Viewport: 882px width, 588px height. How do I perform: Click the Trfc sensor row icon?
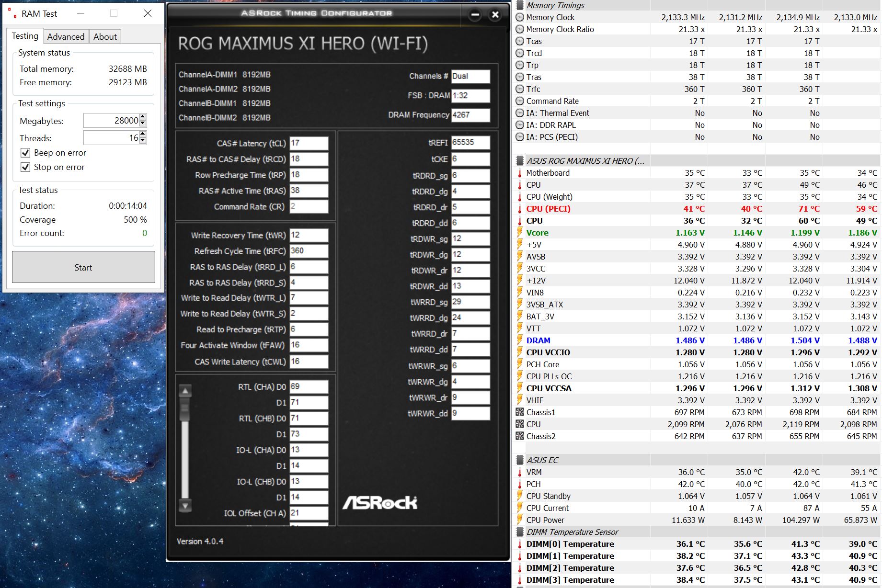point(519,89)
